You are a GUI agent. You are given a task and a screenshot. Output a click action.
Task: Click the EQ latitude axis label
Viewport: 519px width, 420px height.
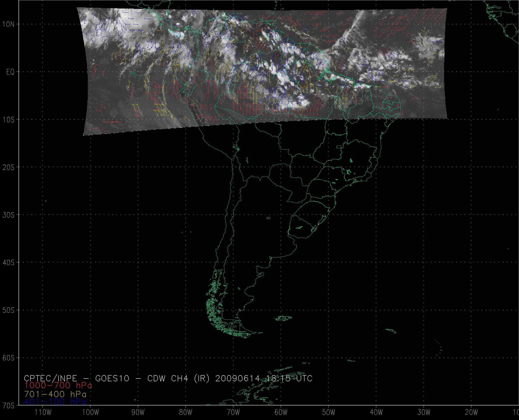[10, 72]
